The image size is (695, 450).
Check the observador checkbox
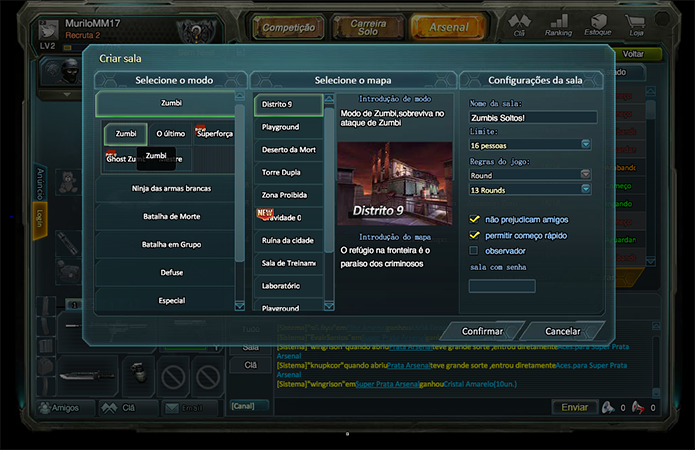474,251
